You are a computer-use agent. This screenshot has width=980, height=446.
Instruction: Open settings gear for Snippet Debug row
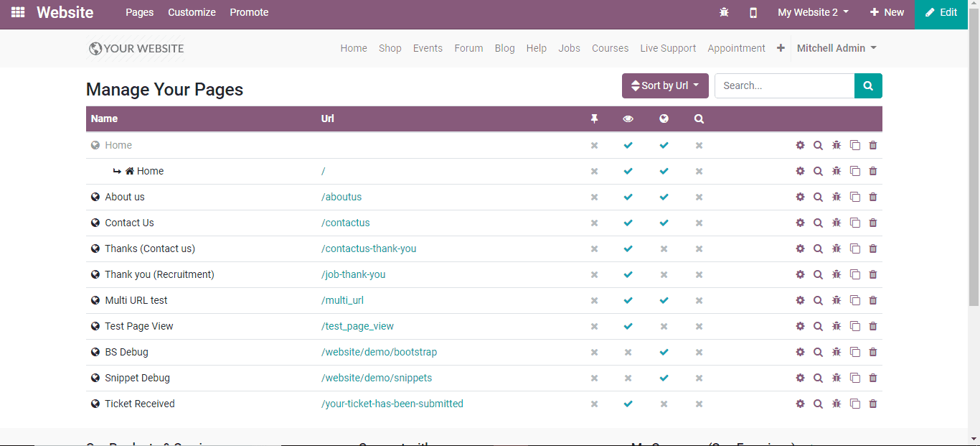(800, 378)
